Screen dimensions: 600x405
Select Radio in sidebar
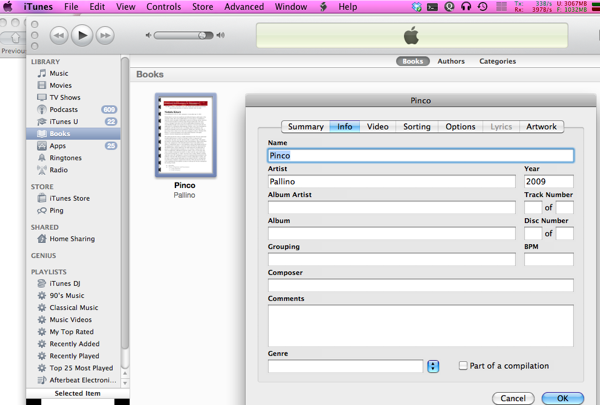point(58,170)
